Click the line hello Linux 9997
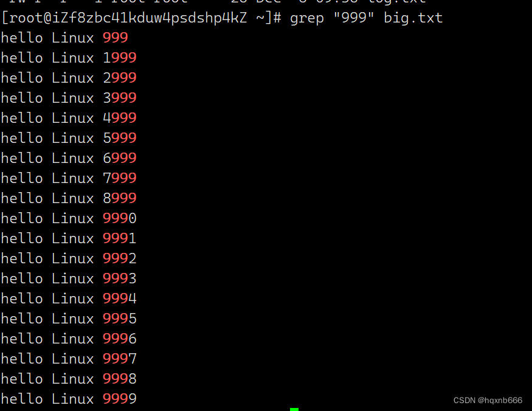 pyautogui.click(x=69, y=358)
